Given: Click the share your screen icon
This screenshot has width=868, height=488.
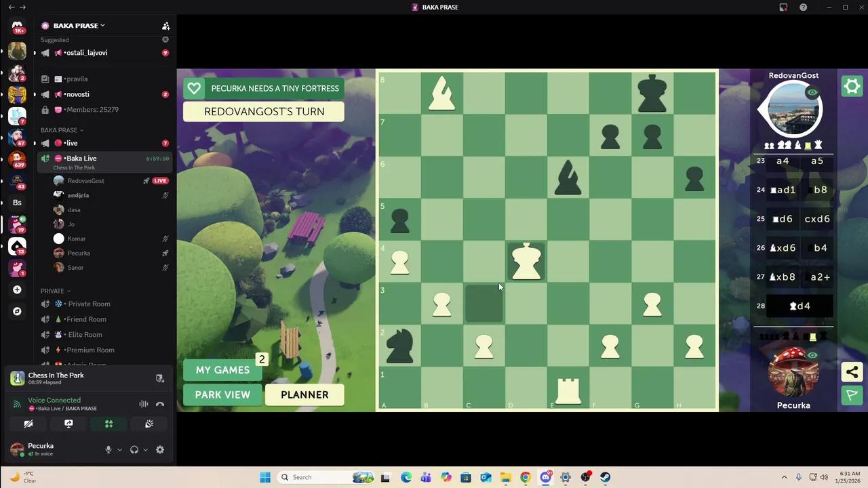Looking at the screenshot, I should [x=68, y=424].
